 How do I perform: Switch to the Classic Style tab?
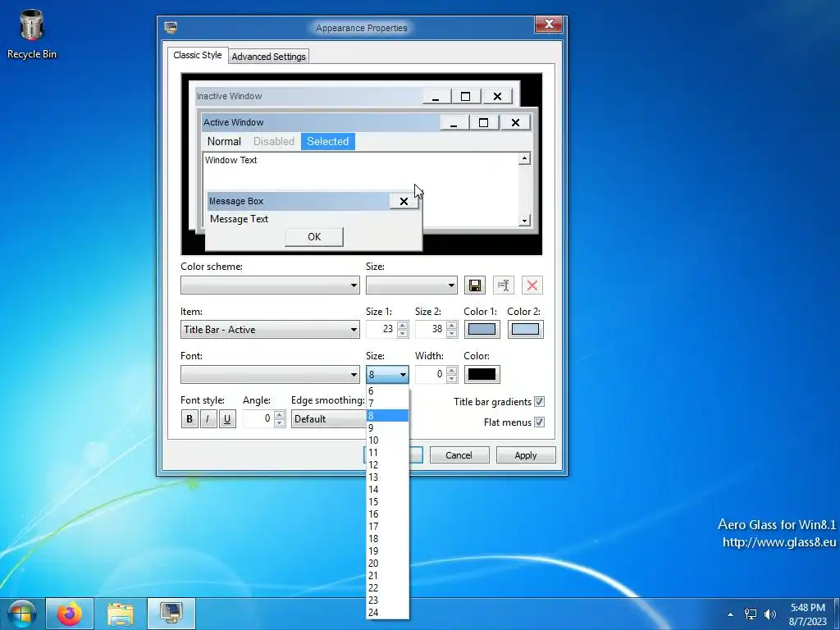(x=197, y=55)
